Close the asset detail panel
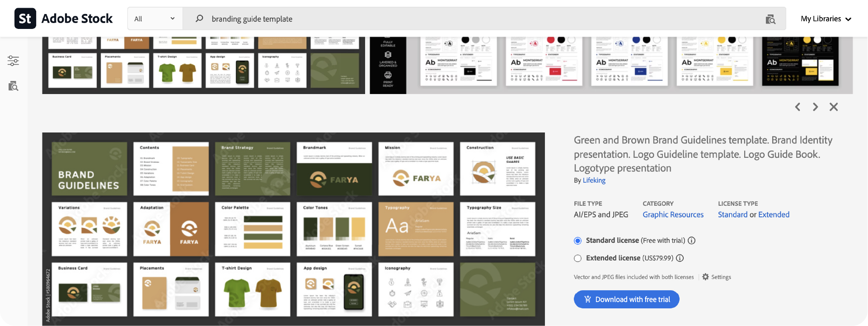The height and width of the screenshot is (326, 868). (834, 107)
